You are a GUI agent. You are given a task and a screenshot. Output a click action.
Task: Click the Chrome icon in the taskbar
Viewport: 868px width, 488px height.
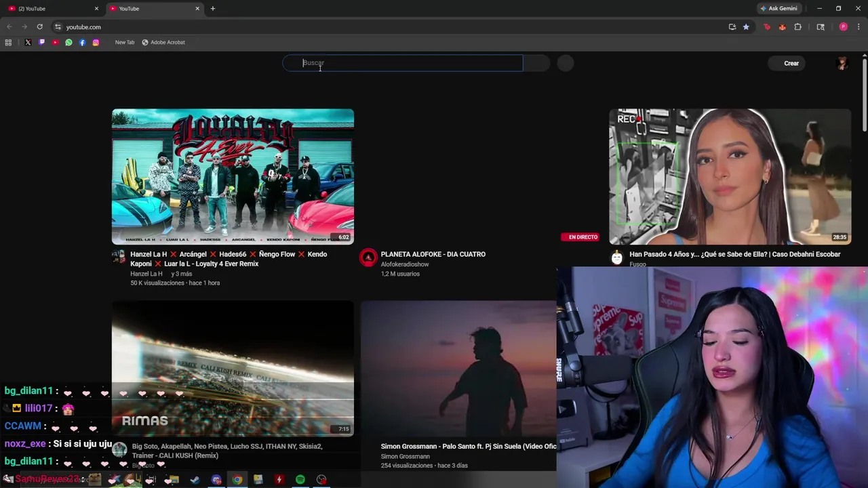(x=237, y=480)
